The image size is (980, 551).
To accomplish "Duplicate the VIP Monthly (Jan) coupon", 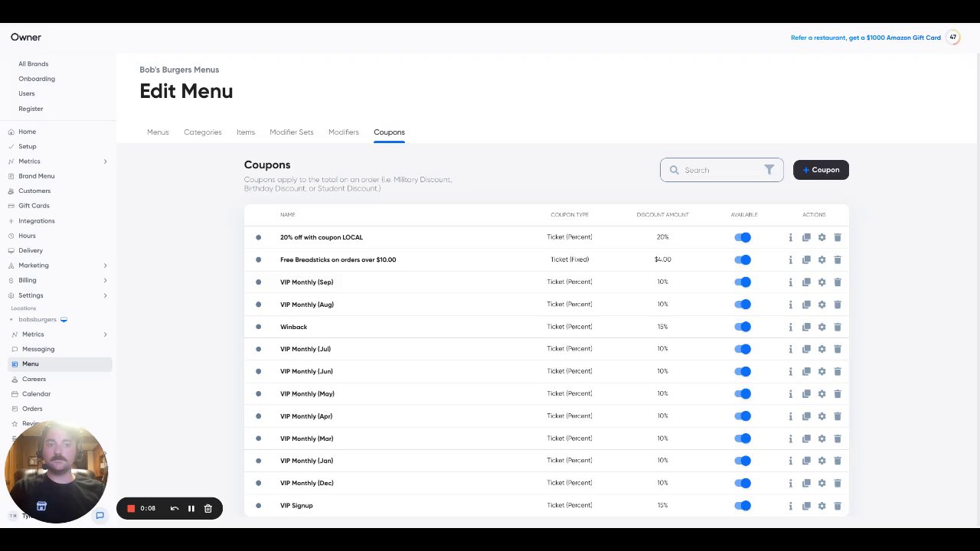I will [806, 461].
